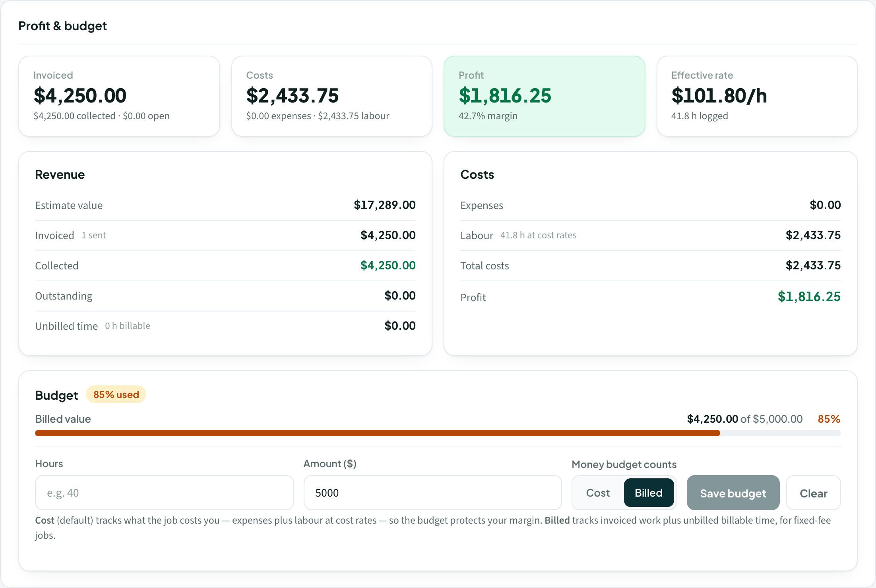Click the '41.8 h logged' text
Screen dimensions: 876x588
pyautogui.click(x=700, y=116)
